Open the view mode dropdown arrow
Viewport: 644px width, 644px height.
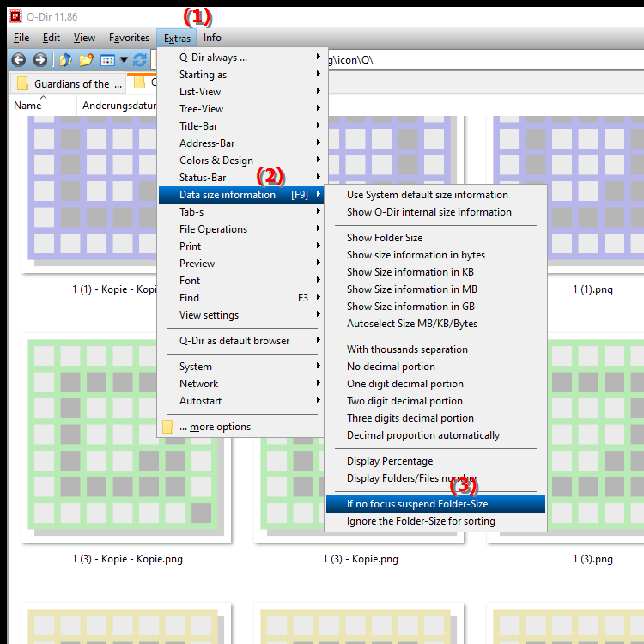[x=124, y=60]
